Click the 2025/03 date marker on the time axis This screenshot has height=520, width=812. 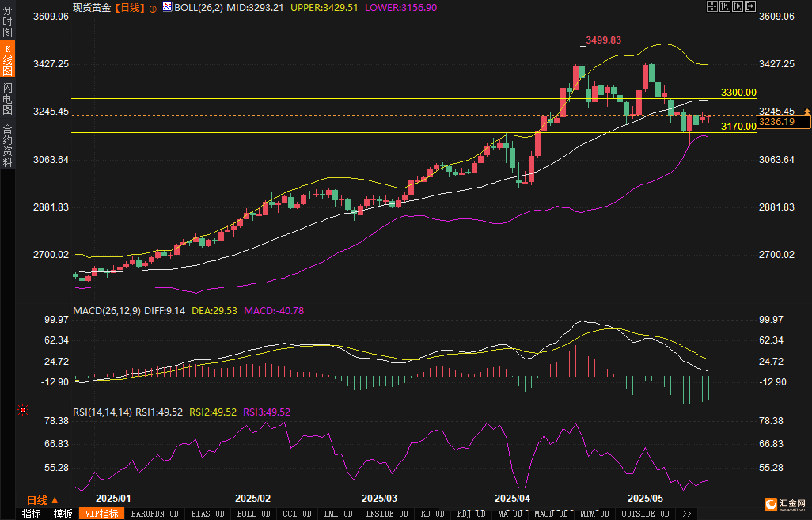click(379, 498)
